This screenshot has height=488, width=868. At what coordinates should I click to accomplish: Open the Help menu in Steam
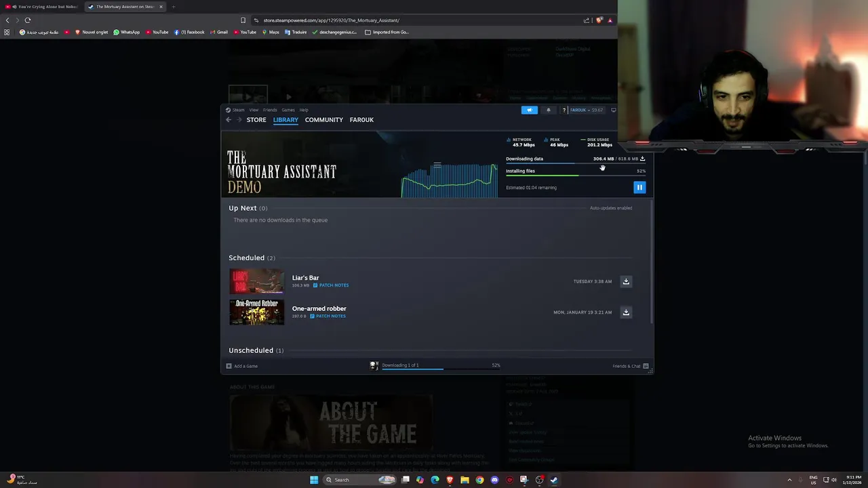pyautogui.click(x=304, y=110)
